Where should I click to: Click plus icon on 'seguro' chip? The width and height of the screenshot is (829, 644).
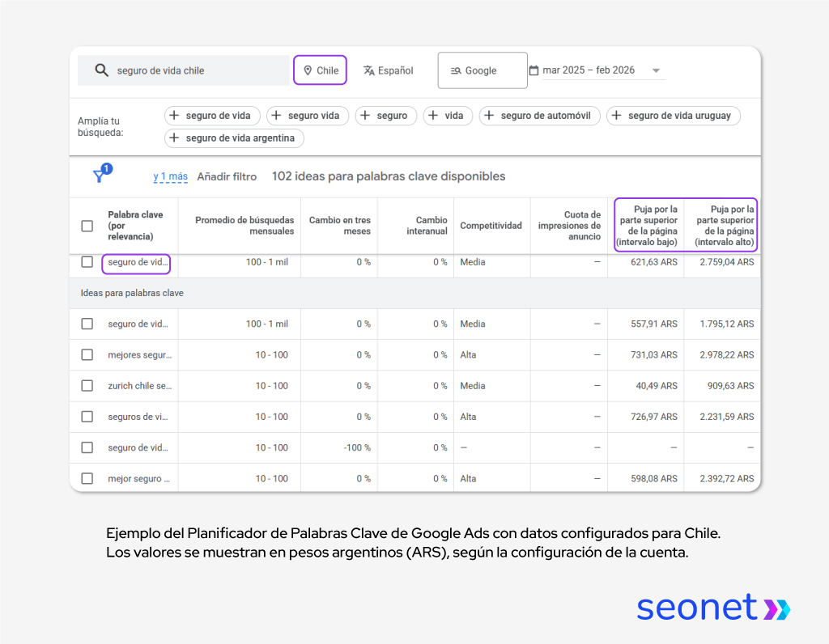365,115
